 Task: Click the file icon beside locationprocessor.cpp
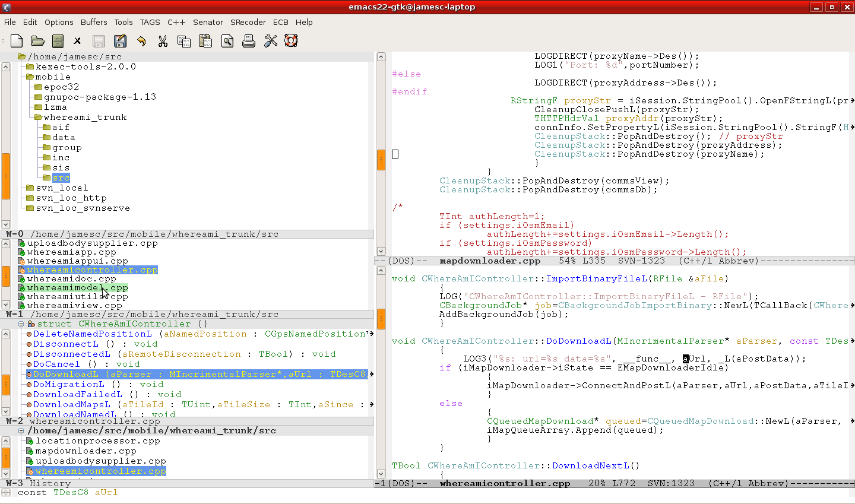click(x=30, y=440)
